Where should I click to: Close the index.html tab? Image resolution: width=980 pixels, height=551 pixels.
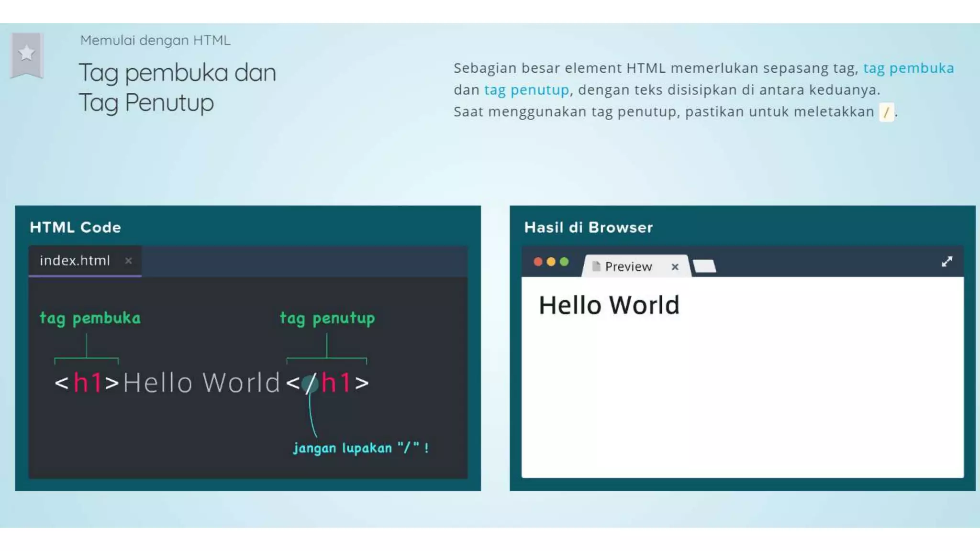128,261
